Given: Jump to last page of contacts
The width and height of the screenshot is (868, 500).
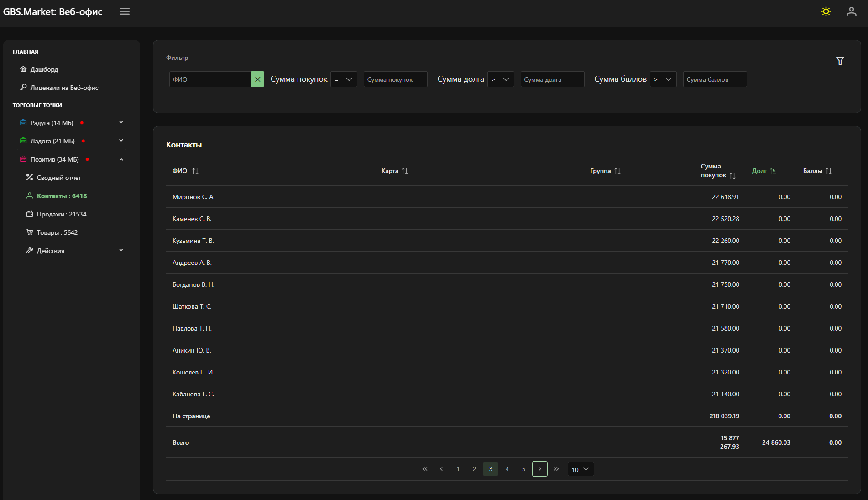Looking at the screenshot, I should point(556,469).
